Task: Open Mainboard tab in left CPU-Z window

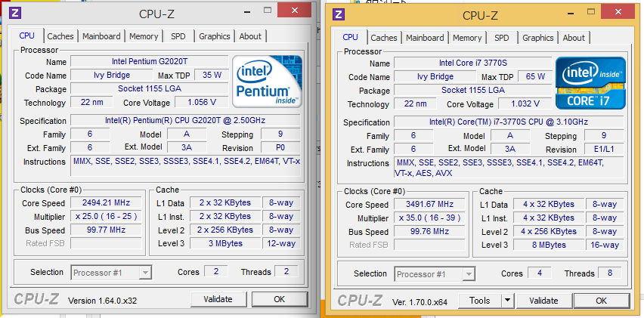Action: coord(101,36)
